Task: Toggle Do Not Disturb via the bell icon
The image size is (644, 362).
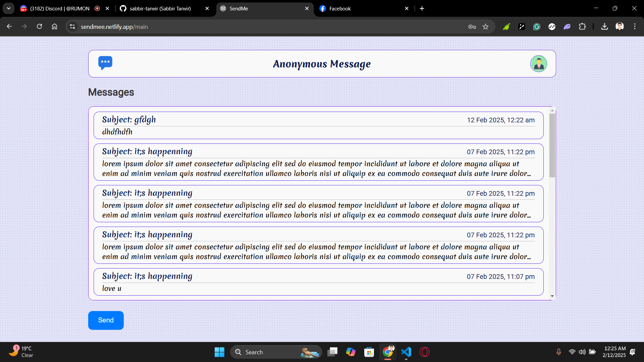Action: coord(633,352)
